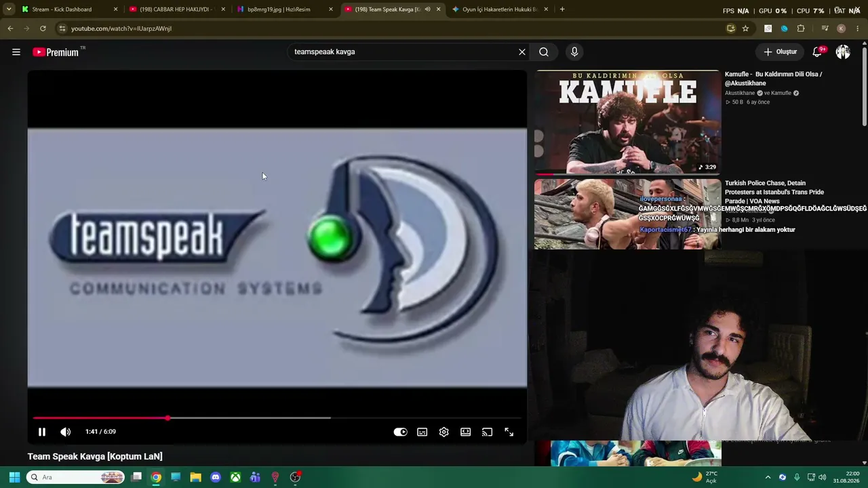Toggle the autoplay switch in player
This screenshot has height=488, width=868.
point(400,432)
